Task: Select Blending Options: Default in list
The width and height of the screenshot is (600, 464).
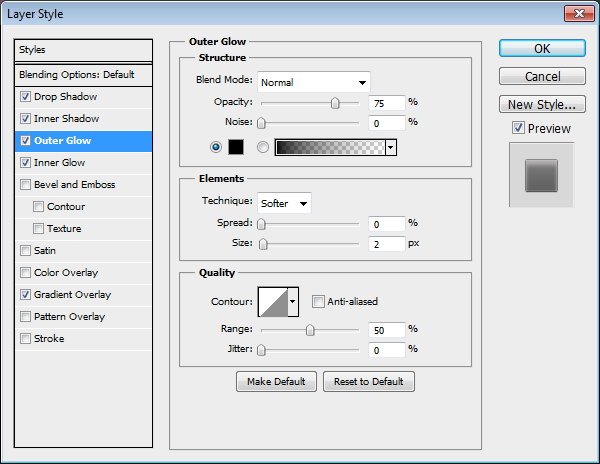Action: 76,75
